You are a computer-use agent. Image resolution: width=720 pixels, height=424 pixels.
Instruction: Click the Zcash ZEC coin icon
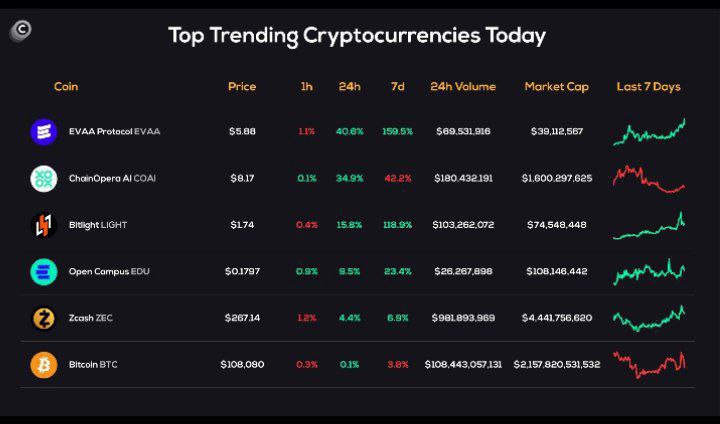point(44,318)
